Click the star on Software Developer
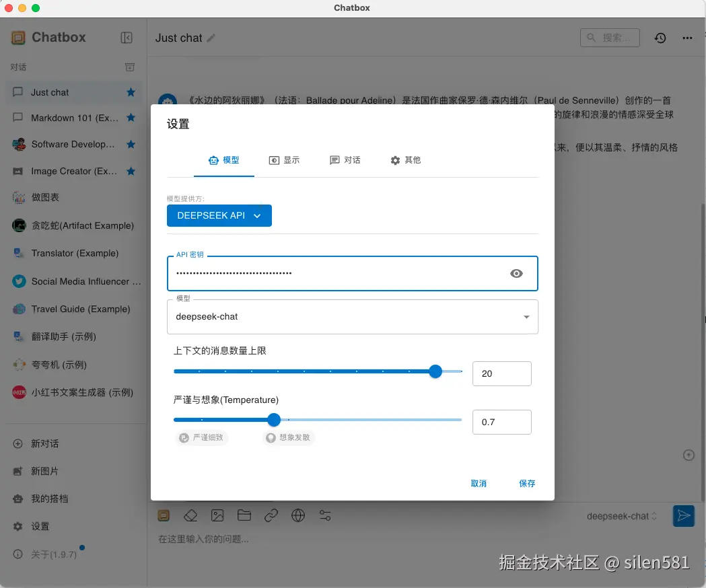706x588 pixels. 131,144
